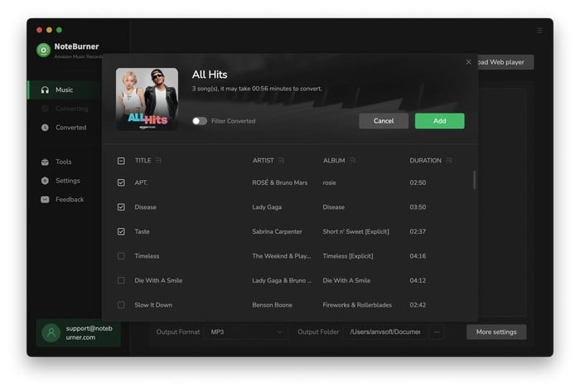Screen dimensions: 580x392
Task: Click album Short n' Sweet [Explicit]
Action: 355,231
